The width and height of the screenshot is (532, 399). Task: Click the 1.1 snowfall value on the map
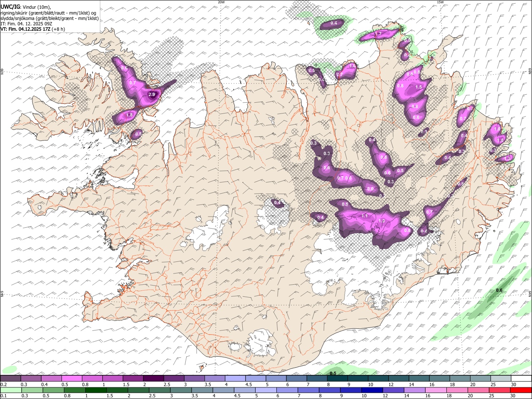[x=365, y=216]
